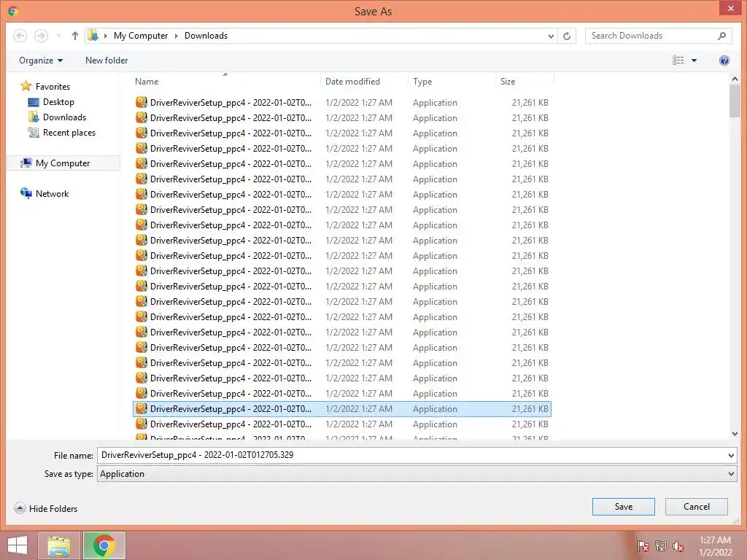
Task: Sort files by Date modified column
Action: point(365,82)
